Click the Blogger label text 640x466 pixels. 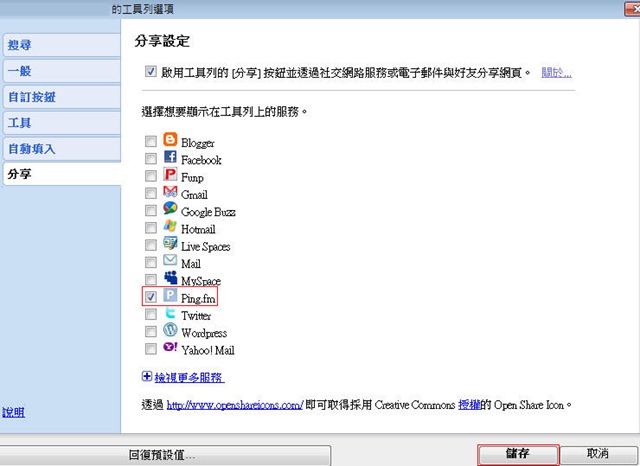coord(198,143)
